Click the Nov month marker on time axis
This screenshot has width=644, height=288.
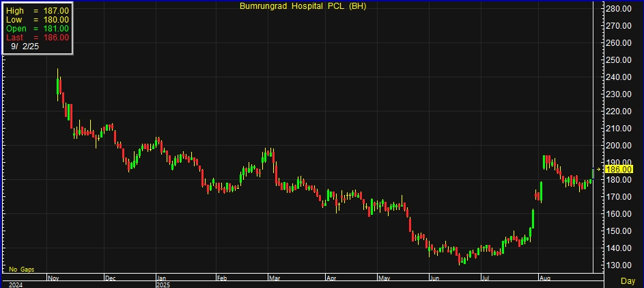pyautogui.click(x=54, y=278)
